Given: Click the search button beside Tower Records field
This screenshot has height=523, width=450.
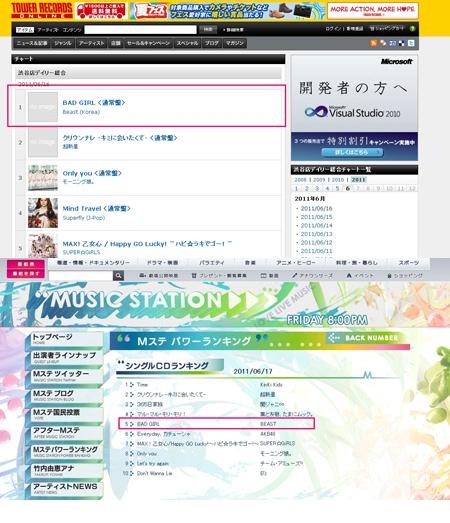Looking at the screenshot, I should click(x=208, y=29).
